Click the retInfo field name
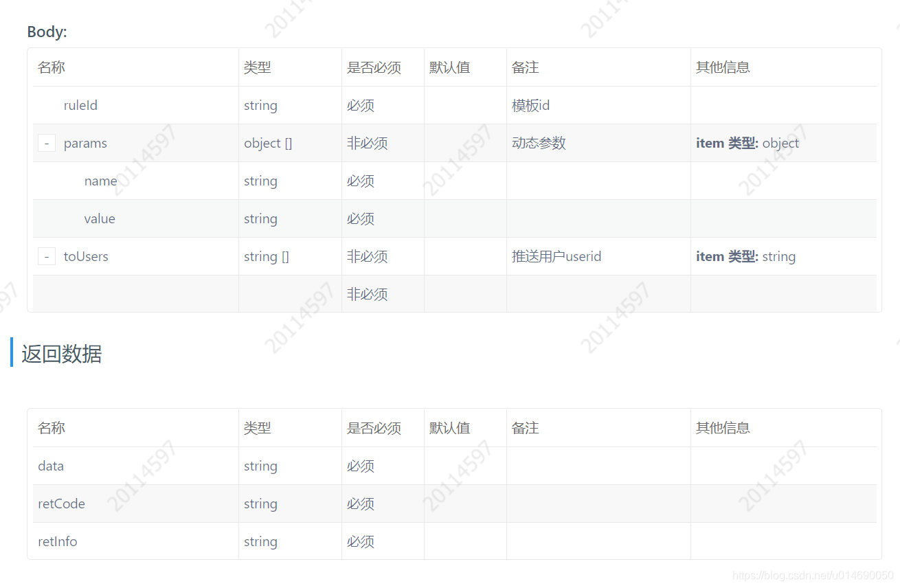900x588 pixels. pyautogui.click(x=58, y=541)
